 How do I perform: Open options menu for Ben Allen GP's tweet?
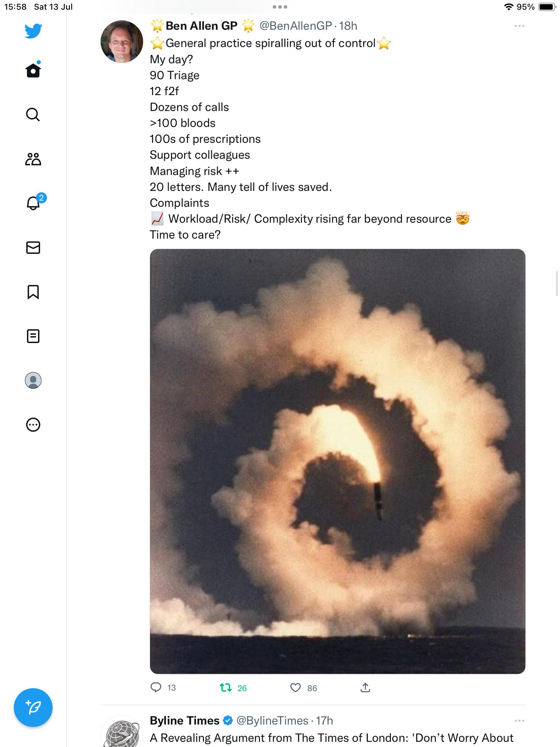[x=519, y=26]
